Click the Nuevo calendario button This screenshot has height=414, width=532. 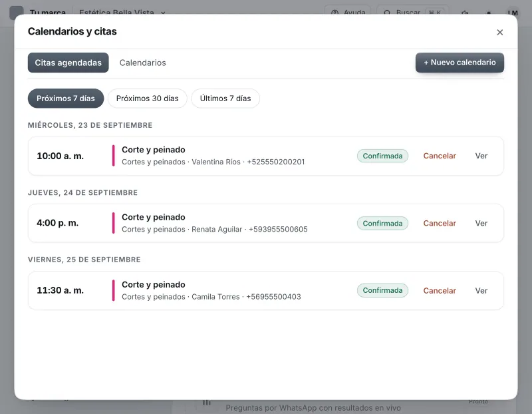click(460, 63)
